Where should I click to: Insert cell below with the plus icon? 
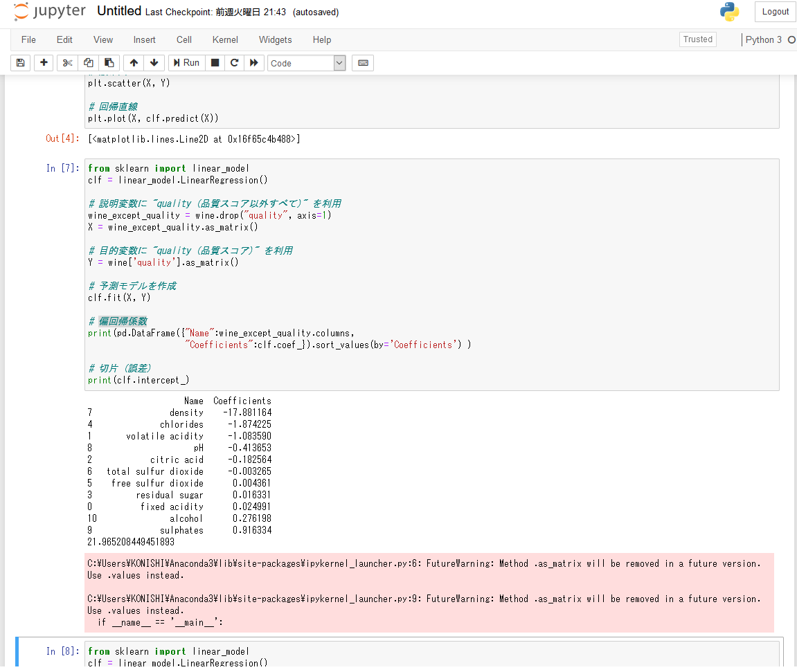44,63
